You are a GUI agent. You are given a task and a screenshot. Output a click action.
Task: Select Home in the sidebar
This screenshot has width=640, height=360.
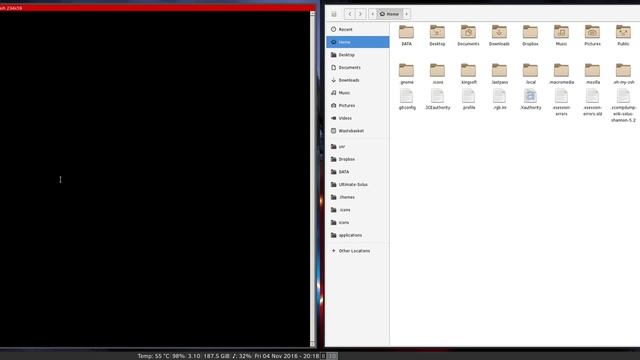click(358, 42)
